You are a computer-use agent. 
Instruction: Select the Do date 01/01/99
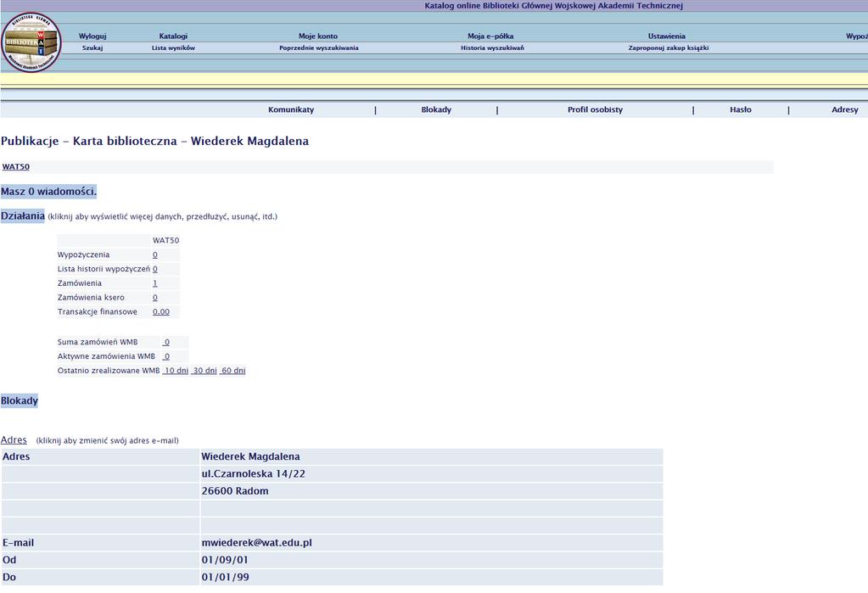point(226,577)
